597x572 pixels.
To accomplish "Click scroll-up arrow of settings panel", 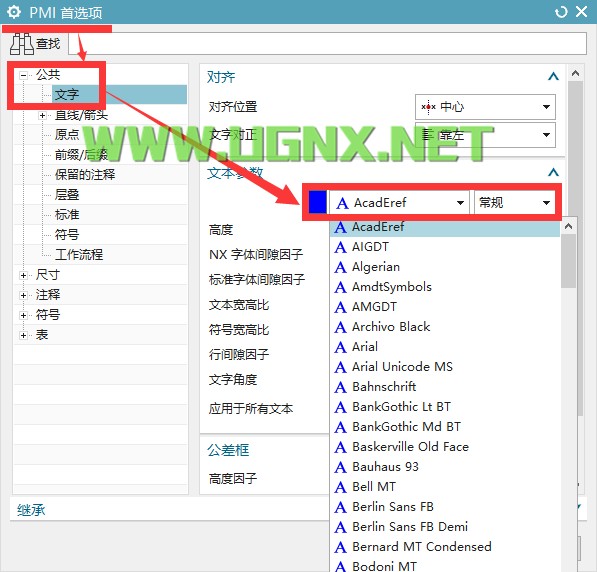I will (576, 73).
